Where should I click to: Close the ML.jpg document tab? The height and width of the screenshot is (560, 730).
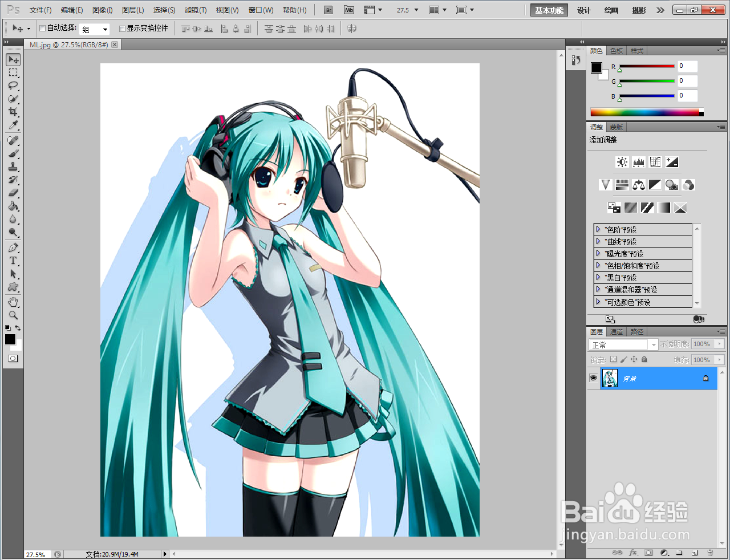(115, 44)
